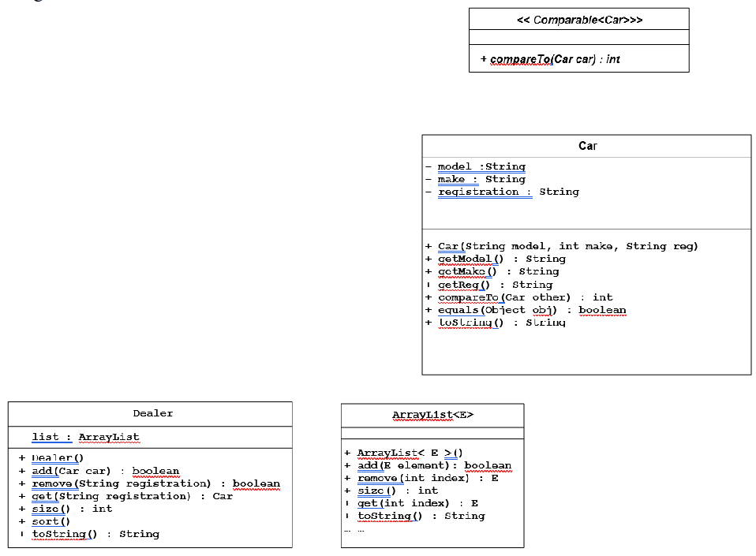Click toString() : String in ArrayList class
Viewport: 756px width, 556px height.
[x=414, y=516]
